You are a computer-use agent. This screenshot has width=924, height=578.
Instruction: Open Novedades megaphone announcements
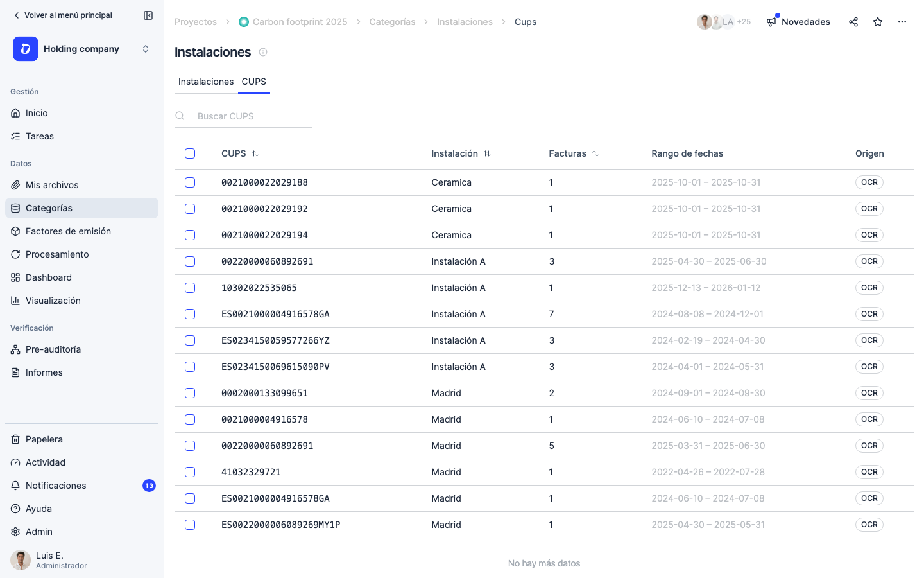coord(798,22)
